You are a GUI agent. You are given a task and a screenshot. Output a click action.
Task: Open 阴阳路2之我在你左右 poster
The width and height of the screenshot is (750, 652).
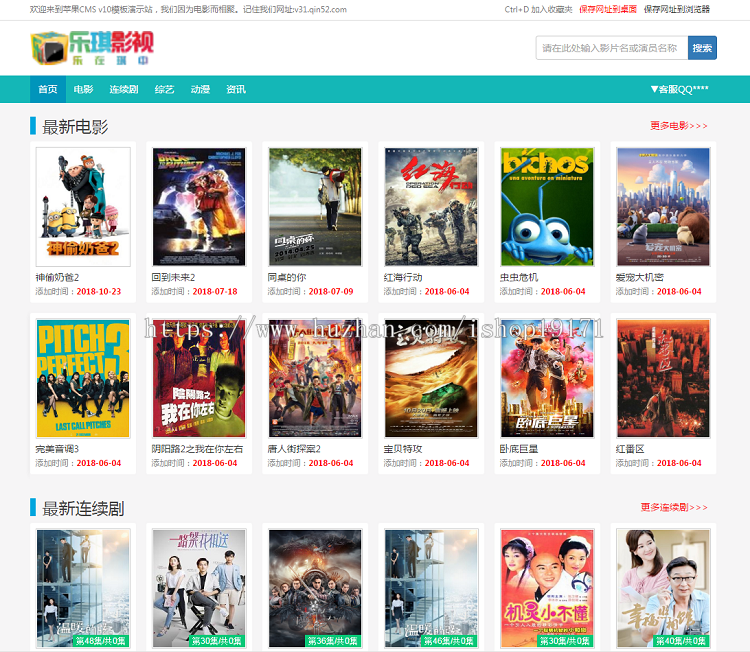click(x=199, y=378)
